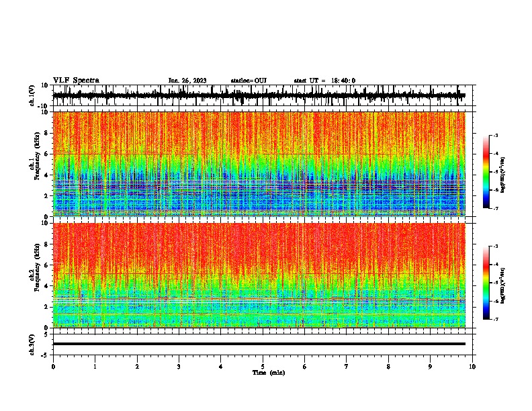Click the "6" kHz tick on ch.2 frequency axis

point(47,265)
